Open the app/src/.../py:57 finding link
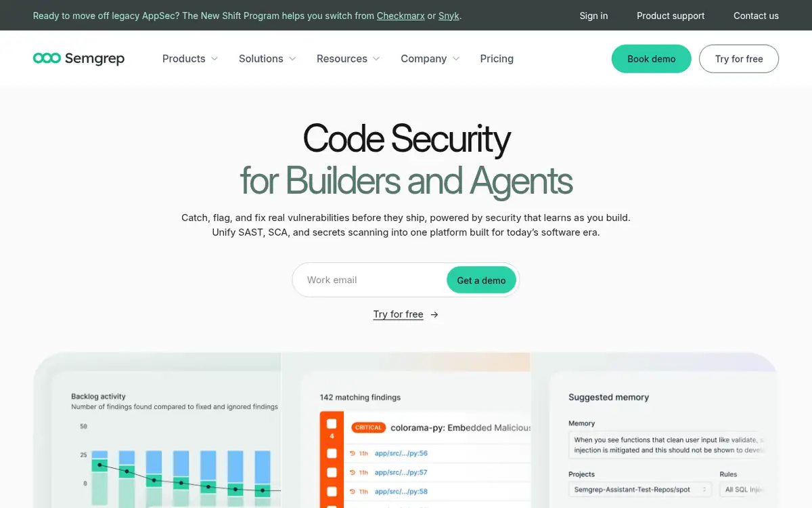 tap(401, 473)
